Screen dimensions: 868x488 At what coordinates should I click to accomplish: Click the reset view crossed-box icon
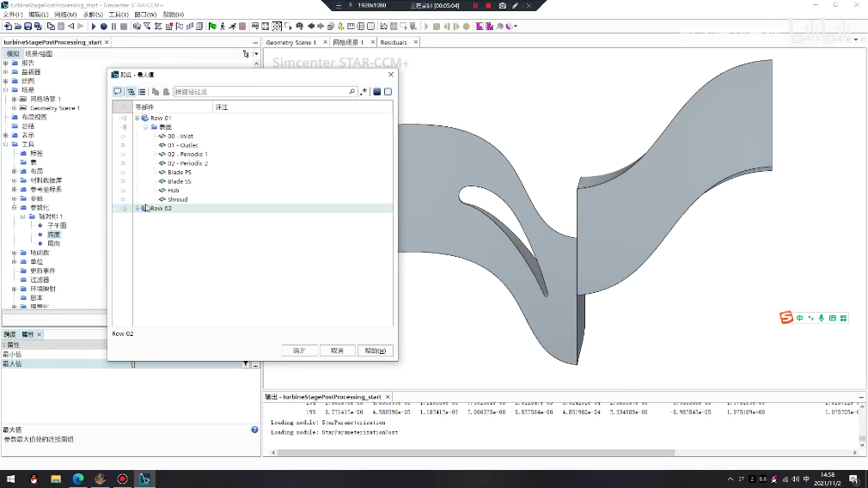(277, 26)
